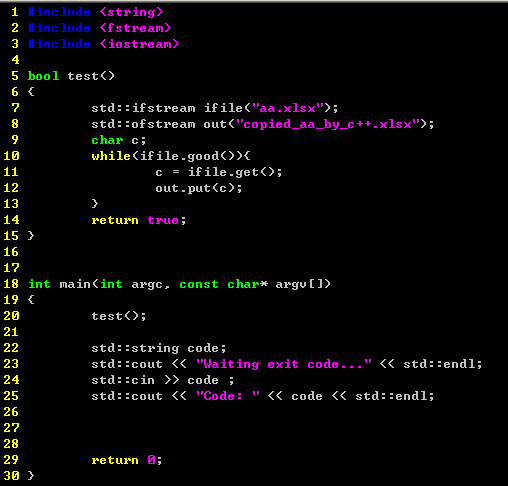This screenshot has width=508, height=486.
Task: Click the 'bool' keyword on line 5
Action: click(x=43, y=76)
